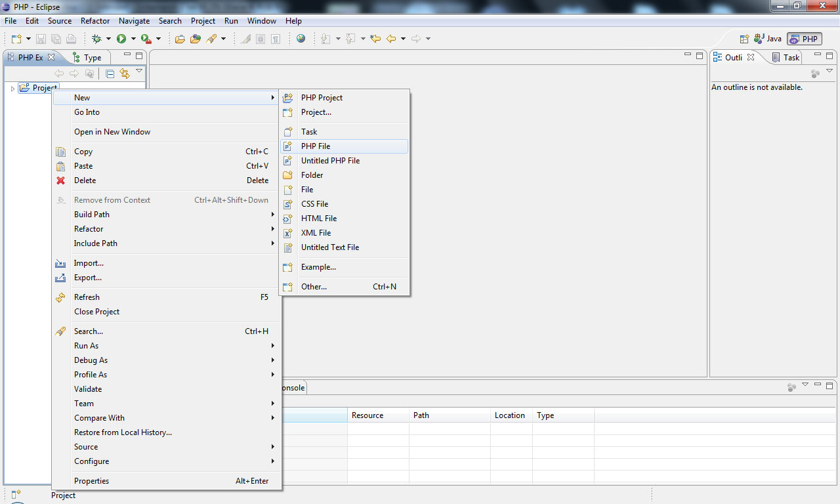The width and height of the screenshot is (840, 504).
Task: Toggle Mark Occurrences highlighter icon
Action: click(245, 39)
